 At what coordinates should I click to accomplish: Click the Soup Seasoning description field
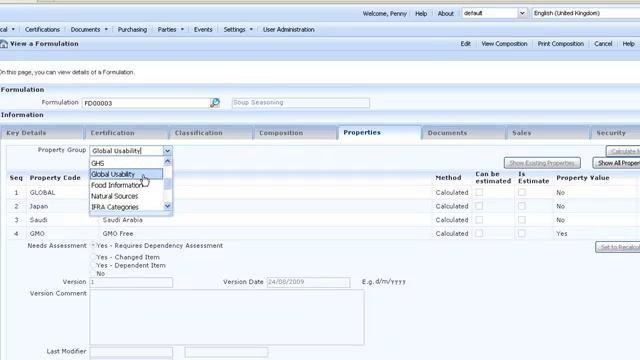click(300, 103)
